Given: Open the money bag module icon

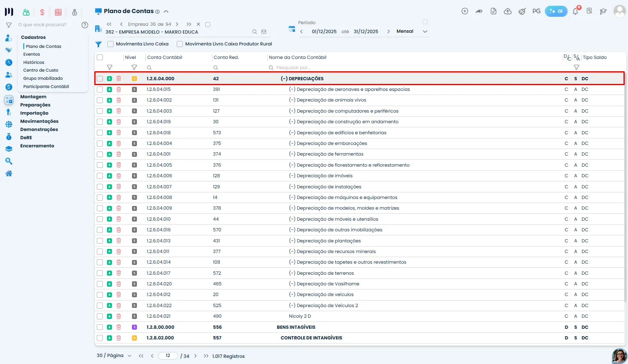Looking at the screenshot, I should [x=75, y=12].
